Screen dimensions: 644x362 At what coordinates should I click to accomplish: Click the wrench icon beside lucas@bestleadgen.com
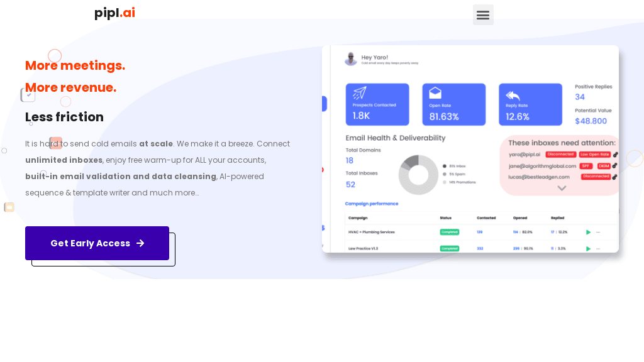tap(614, 177)
